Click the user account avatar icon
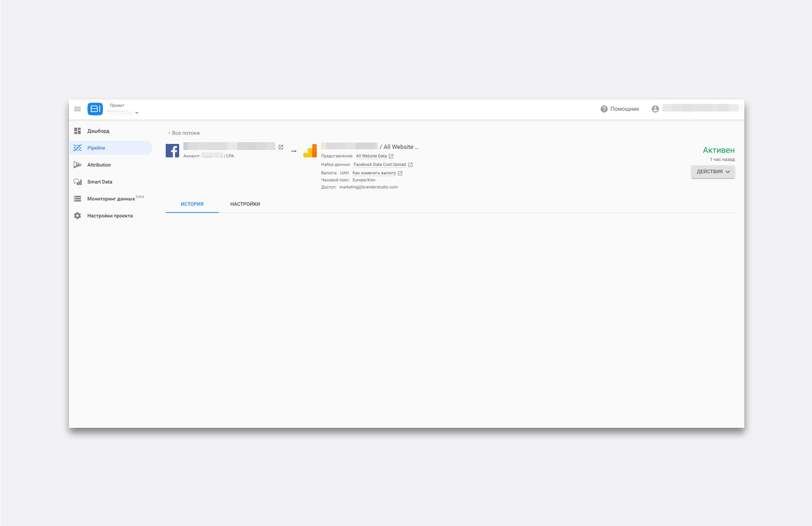Viewport: 812px width, 526px height. click(655, 109)
